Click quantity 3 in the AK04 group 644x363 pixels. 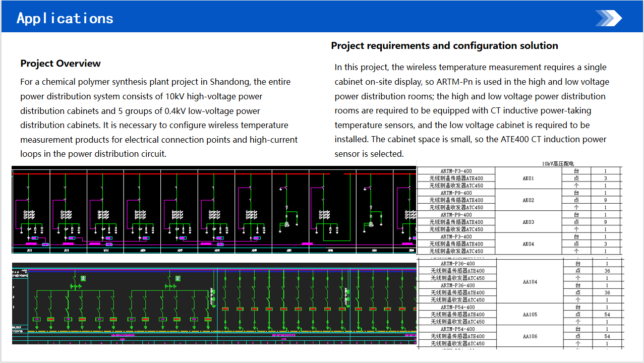(x=605, y=244)
